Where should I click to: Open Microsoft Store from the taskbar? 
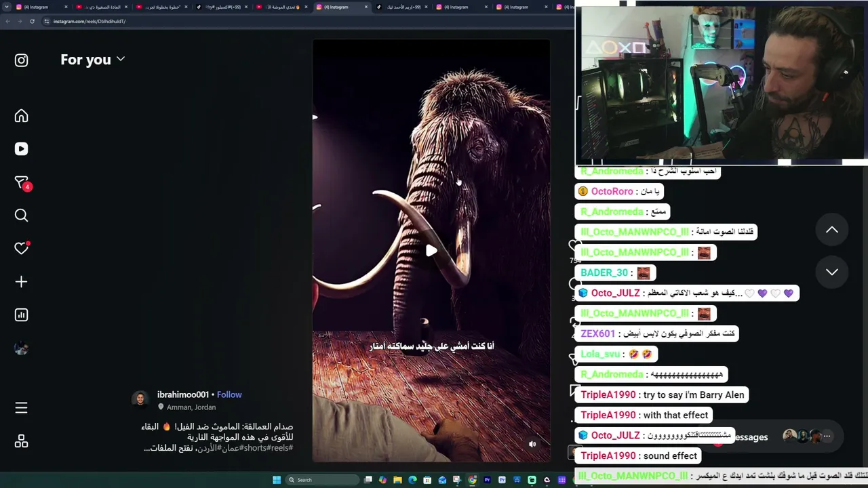point(428,480)
